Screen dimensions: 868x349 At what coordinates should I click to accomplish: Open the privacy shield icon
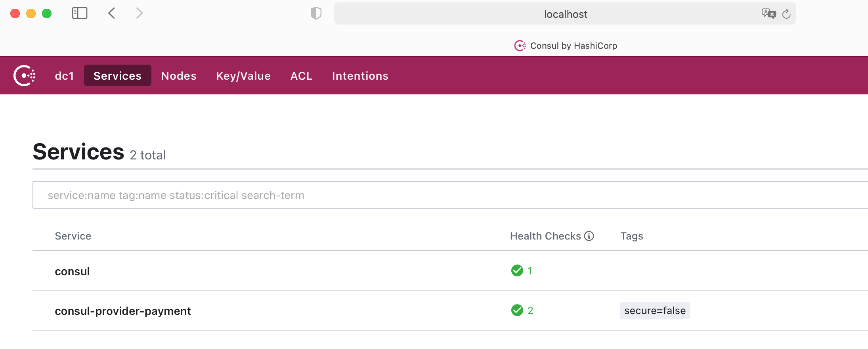coord(316,13)
